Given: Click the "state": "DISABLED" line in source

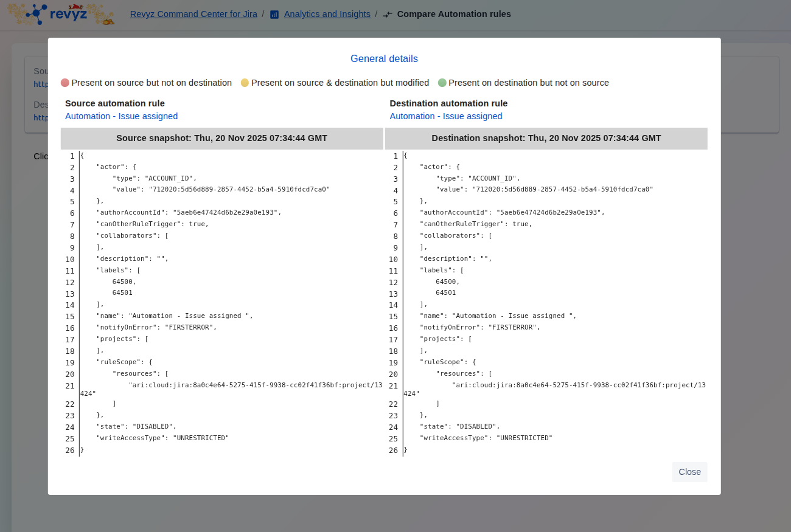Looking at the screenshot, I should coord(136,427).
